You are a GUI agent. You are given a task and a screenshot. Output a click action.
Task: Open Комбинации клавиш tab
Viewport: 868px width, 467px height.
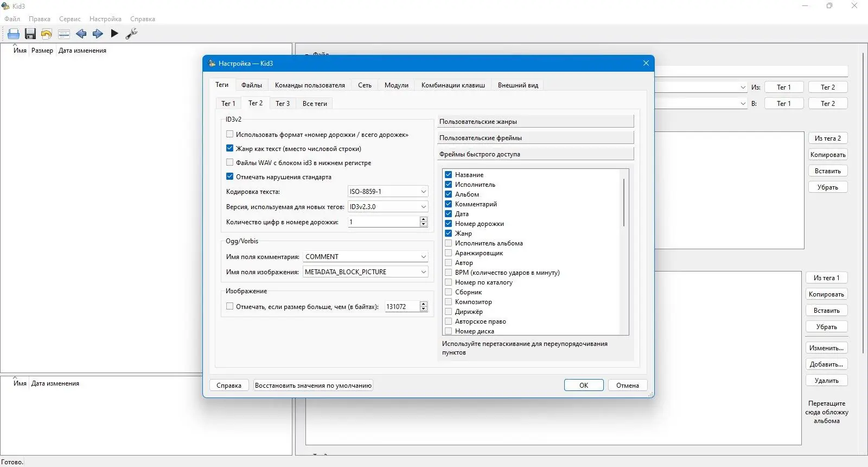click(x=453, y=85)
